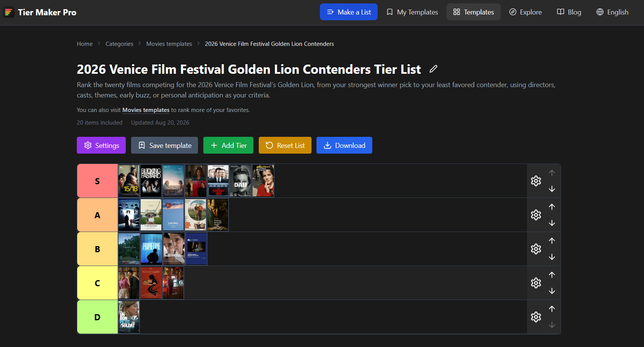644x347 pixels.
Task: Go to Home in the breadcrumb
Action: coord(84,44)
